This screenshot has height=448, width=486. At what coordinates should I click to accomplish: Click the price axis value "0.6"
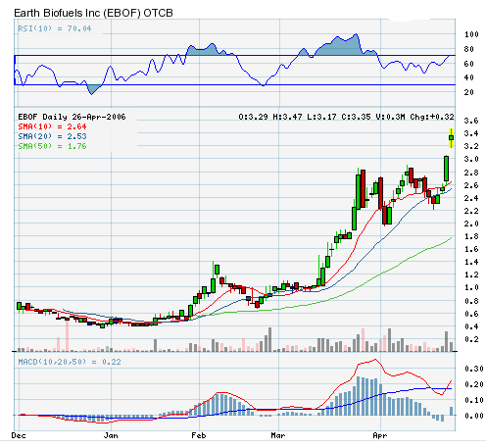[x=471, y=314]
